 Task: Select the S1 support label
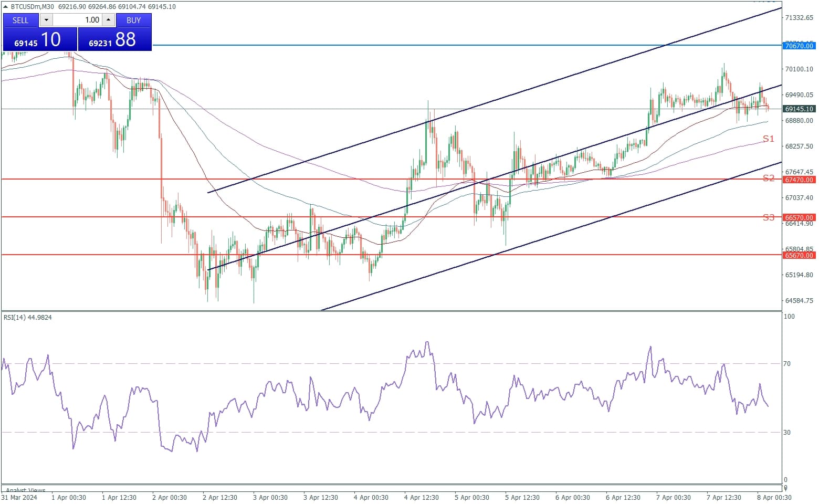(769, 139)
